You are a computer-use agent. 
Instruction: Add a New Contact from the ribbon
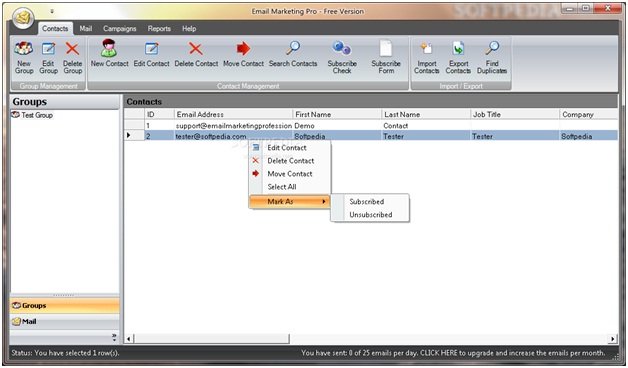click(109, 54)
